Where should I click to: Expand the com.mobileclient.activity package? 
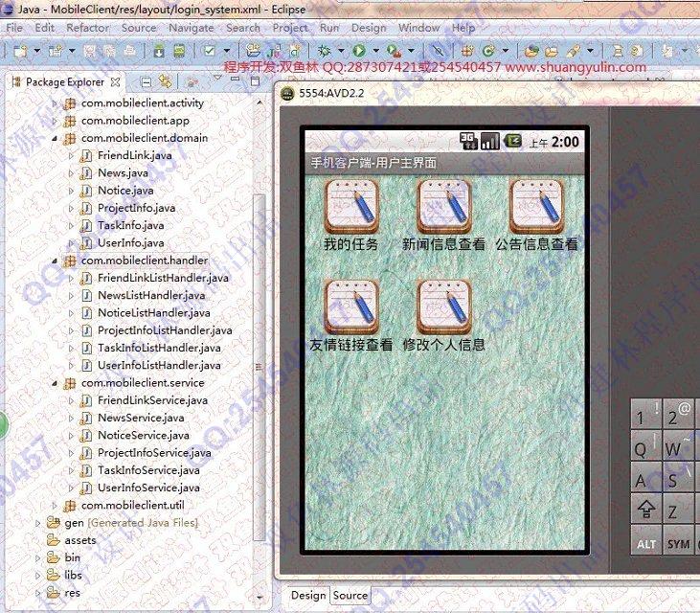pos(54,103)
